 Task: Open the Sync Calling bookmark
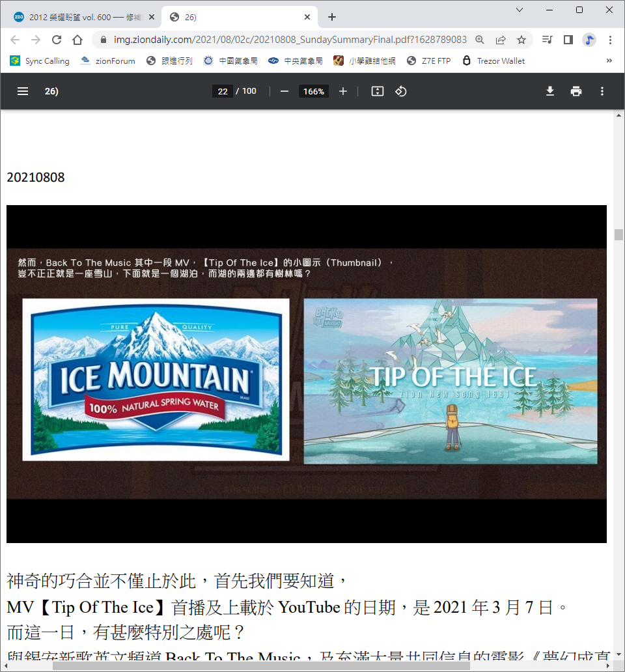click(x=40, y=61)
